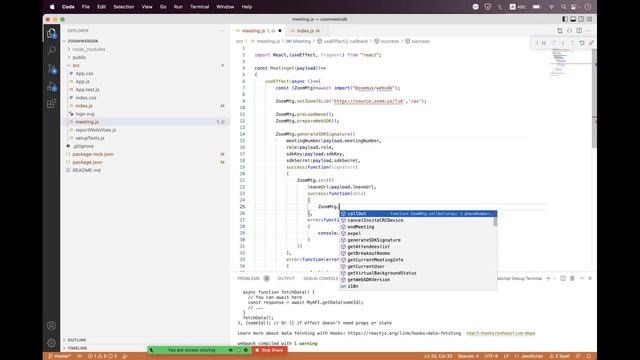The image size is (640, 360).
Task: Close the bottom panel
Action: (590, 278)
